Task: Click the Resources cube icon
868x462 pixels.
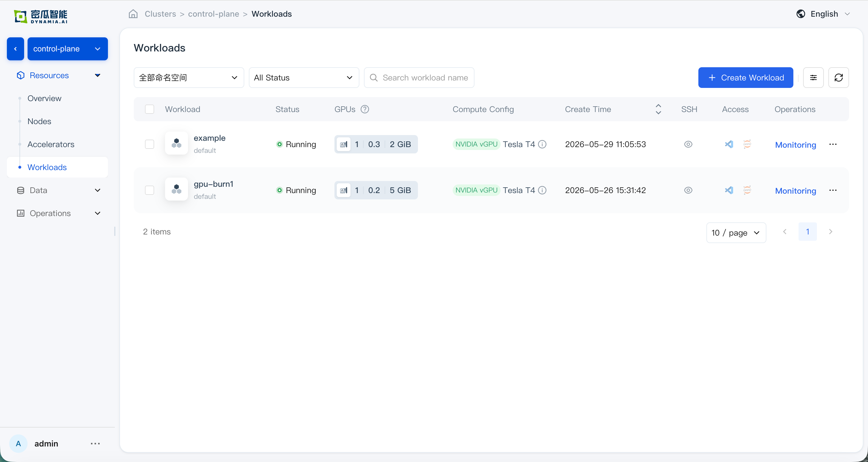Action: coord(21,75)
